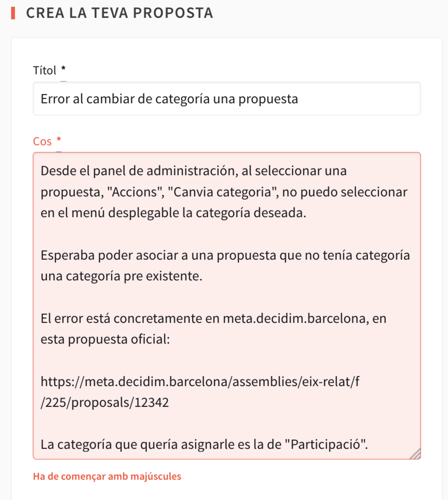Click the meta.decidim.barcelona assemblies URL text
The image size is (448, 500).
click(x=200, y=382)
